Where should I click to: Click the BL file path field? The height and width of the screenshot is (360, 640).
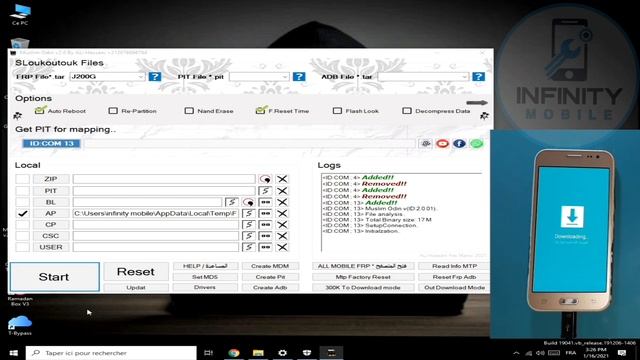(x=147, y=202)
